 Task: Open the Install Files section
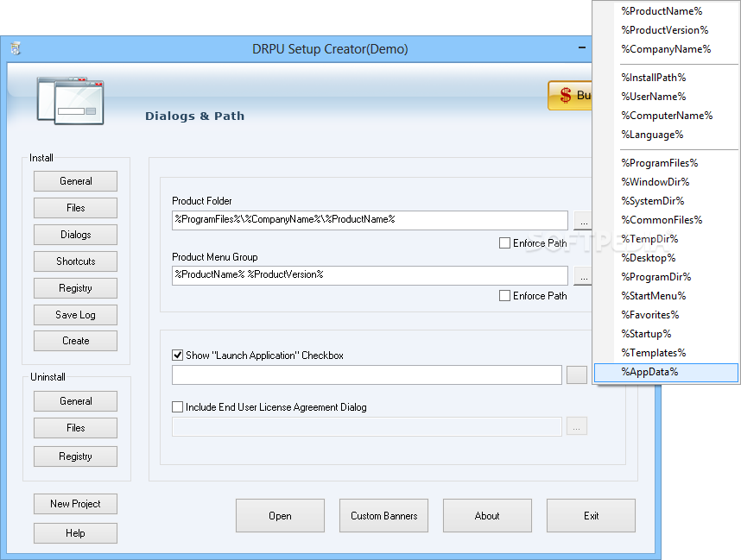point(76,208)
